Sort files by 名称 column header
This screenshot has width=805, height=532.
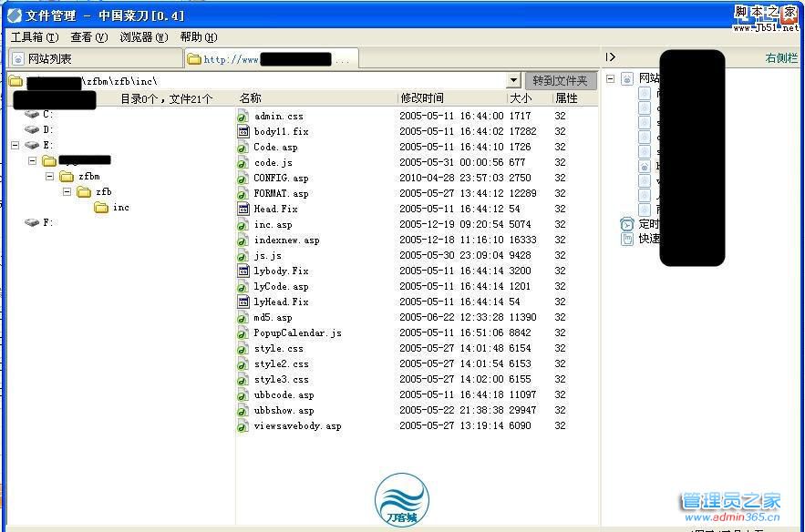[316, 98]
